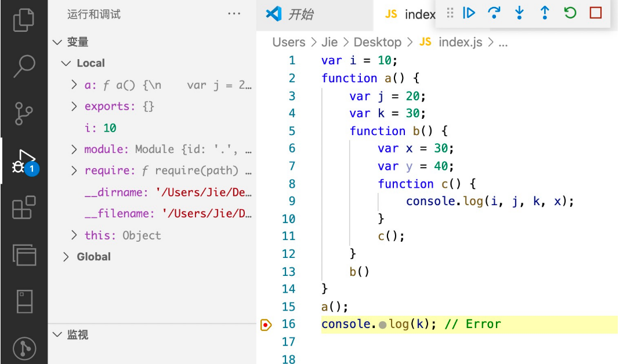Click the inline breakpoint dot before log
This screenshot has width=641, height=364.
click(x=383, y=325)
